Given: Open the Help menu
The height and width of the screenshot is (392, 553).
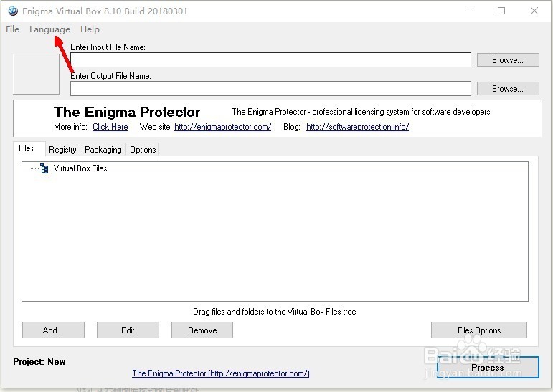Looking at the screenshot, I should (x=90, y=29).
